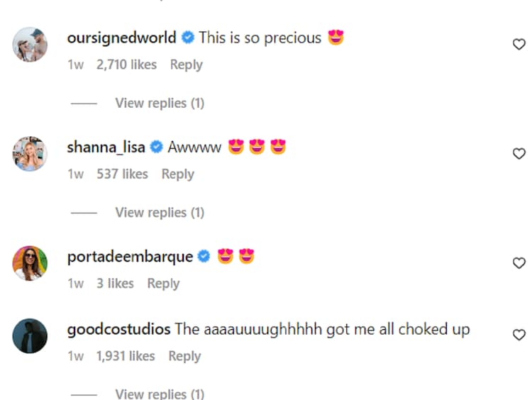Reply to shanna_lisa's comment

point(177,174)
